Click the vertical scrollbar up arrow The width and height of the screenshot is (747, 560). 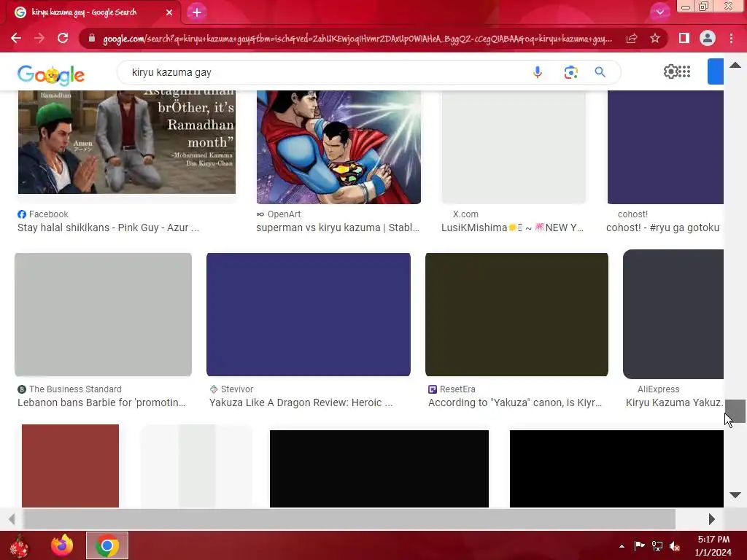(x=735, y=65)
